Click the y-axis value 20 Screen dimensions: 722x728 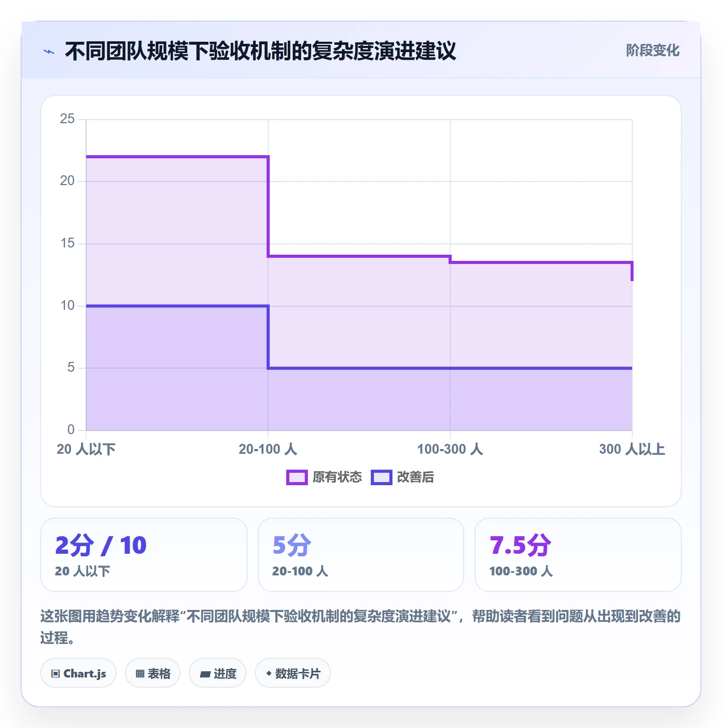tap(67, 181)
